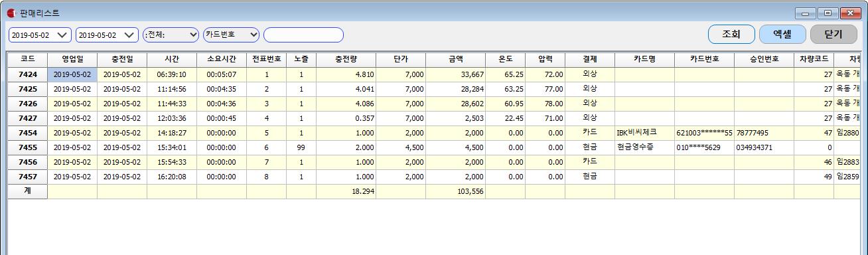Click amount cell 2,503
This screenshot has width=868, height=255.
click(456, 118)
